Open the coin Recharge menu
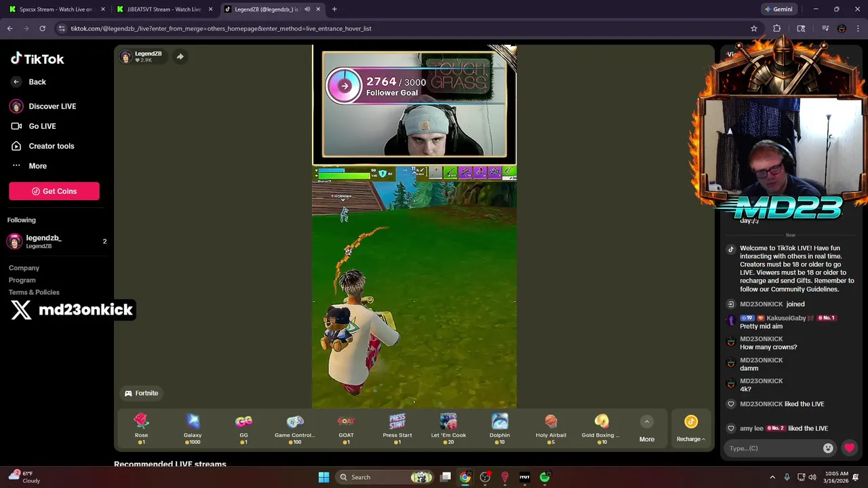Image resolution: width=868 pixels, height=488 pixels. tap(691, 429)
